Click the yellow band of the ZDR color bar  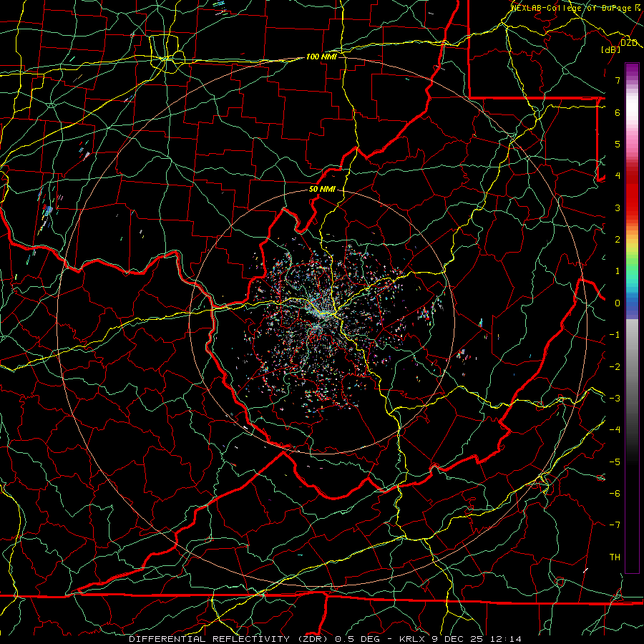coord(632,245)
